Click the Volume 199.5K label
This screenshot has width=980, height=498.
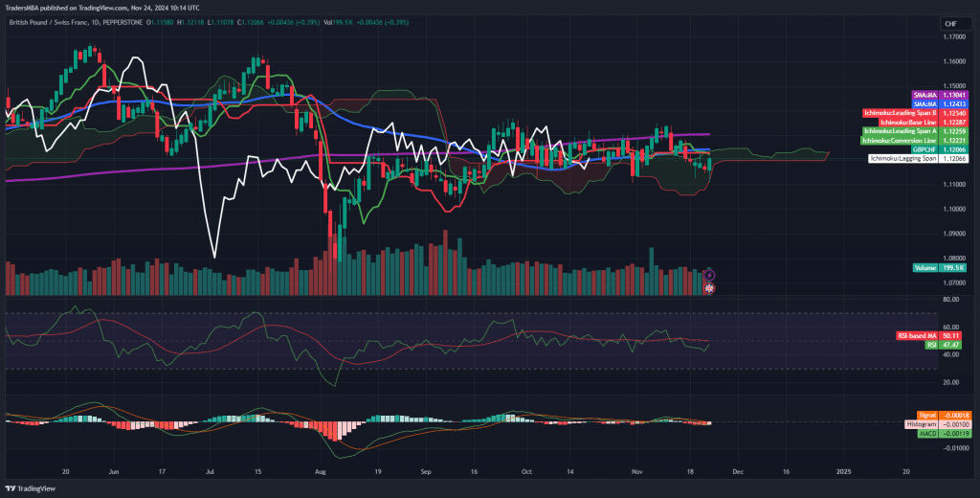point(938,268)
